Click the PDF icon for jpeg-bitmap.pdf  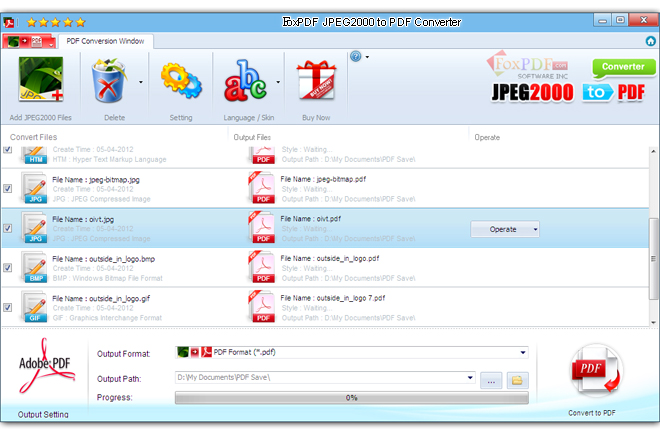pyautogui.click(x=262, y=188)
